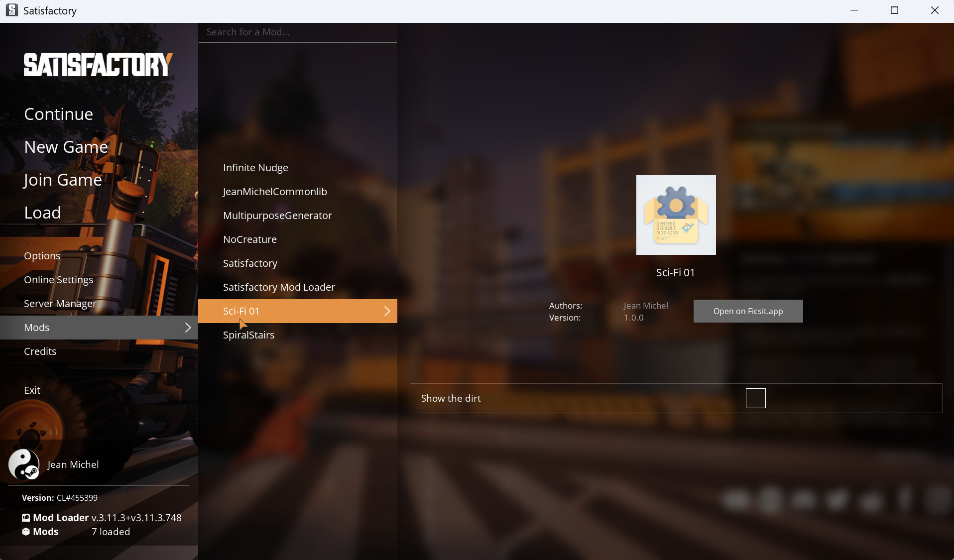Open on Ficsit.app button

pos(748,311)
